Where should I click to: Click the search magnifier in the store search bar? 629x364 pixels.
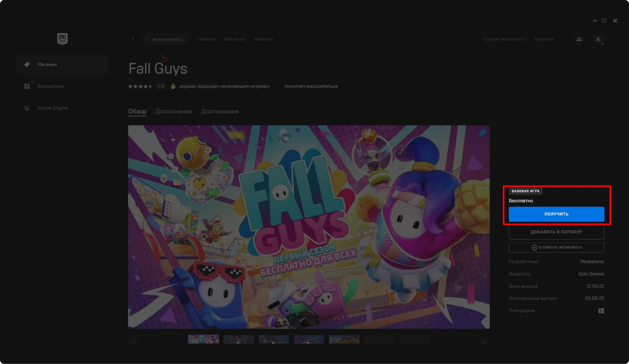coord(147,39)
